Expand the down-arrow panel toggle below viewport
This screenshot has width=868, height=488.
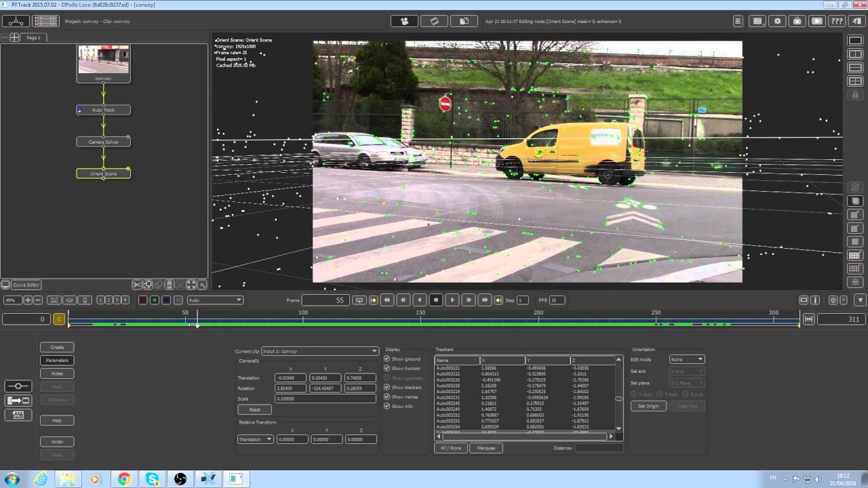coord(860,300)
